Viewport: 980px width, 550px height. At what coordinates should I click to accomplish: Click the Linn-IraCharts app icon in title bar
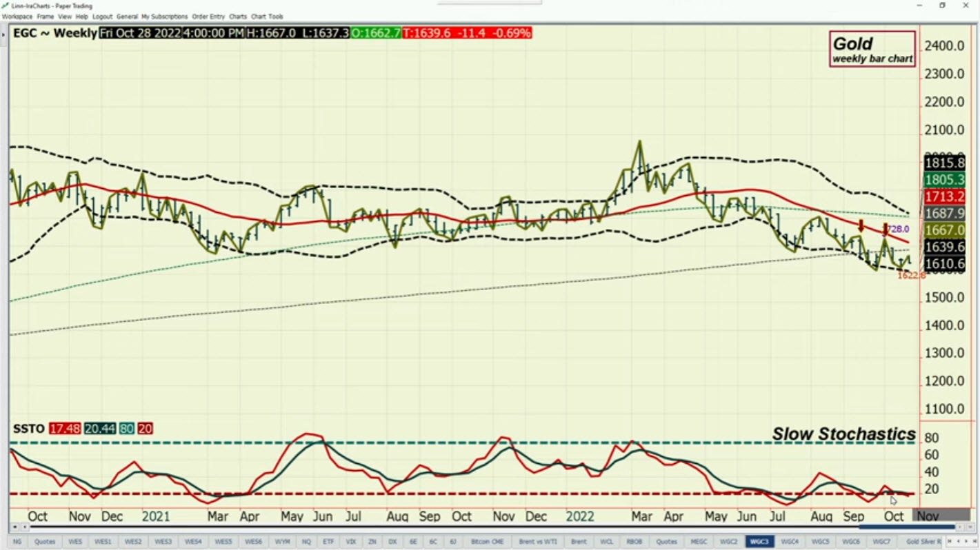point(6,6)
